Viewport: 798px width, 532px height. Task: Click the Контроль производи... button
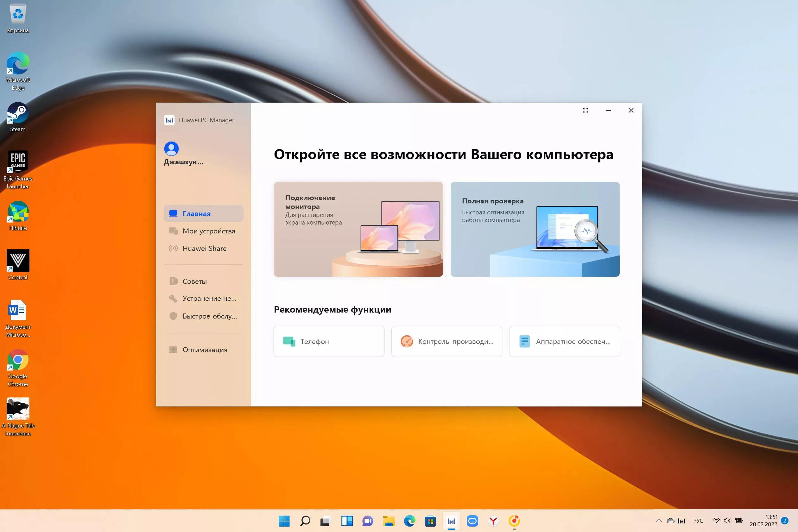446,341
